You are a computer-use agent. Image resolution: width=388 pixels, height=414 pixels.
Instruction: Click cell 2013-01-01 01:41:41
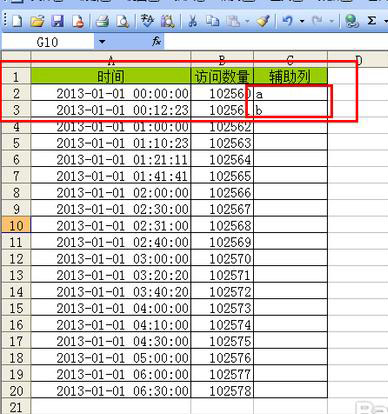click(x=111, y=176)
